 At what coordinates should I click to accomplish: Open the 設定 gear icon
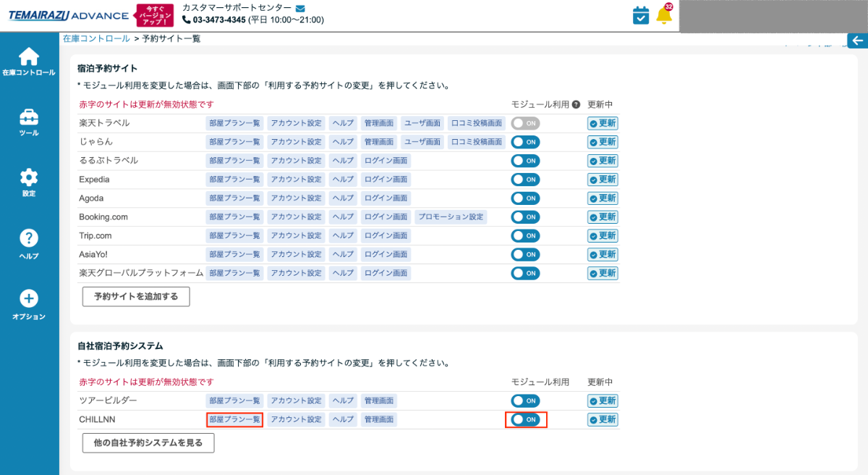click(29, 177)
